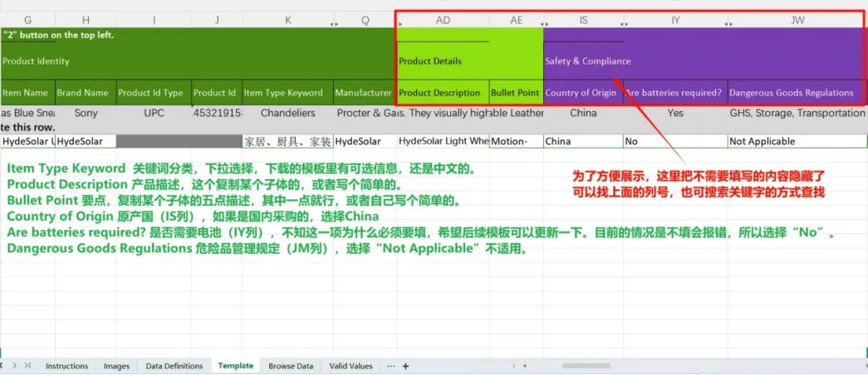Select the batteries required cell showing No
868x375 pixels.
pos(674,142)
